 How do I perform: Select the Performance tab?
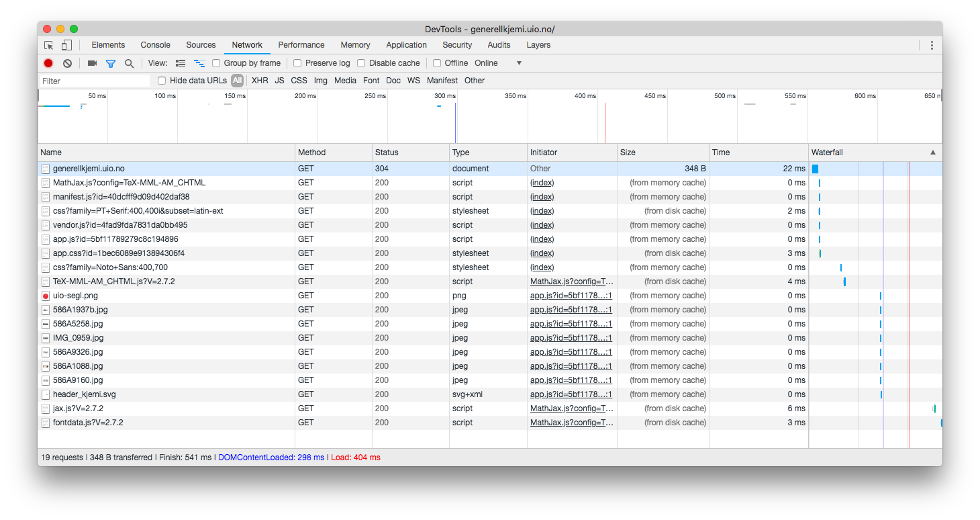coord(301,45)
